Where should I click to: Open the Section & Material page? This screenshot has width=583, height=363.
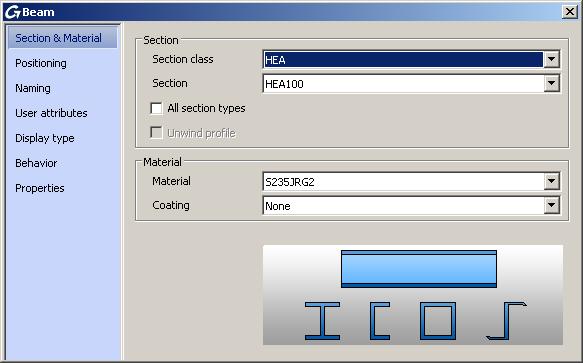[62, 38]
